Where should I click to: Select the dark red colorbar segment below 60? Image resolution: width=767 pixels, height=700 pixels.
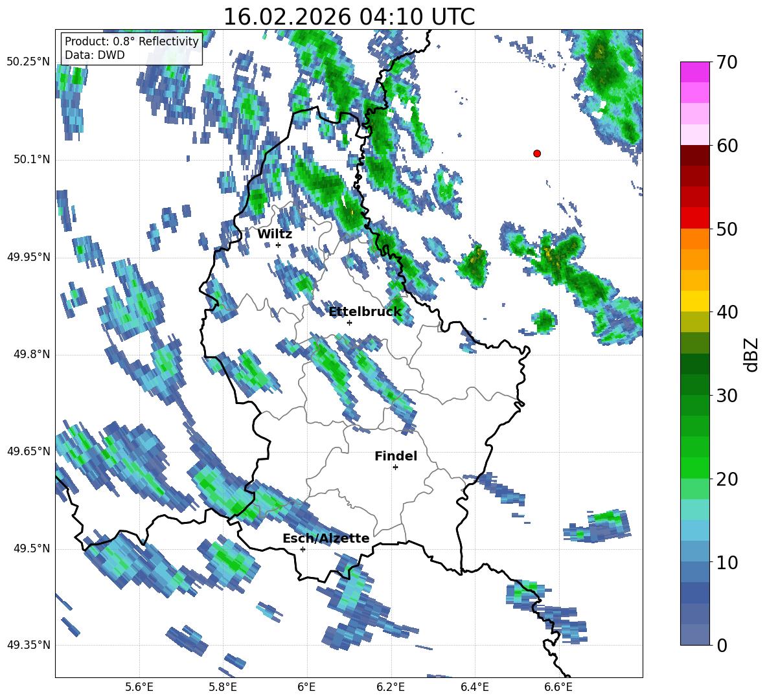(694, 155)
